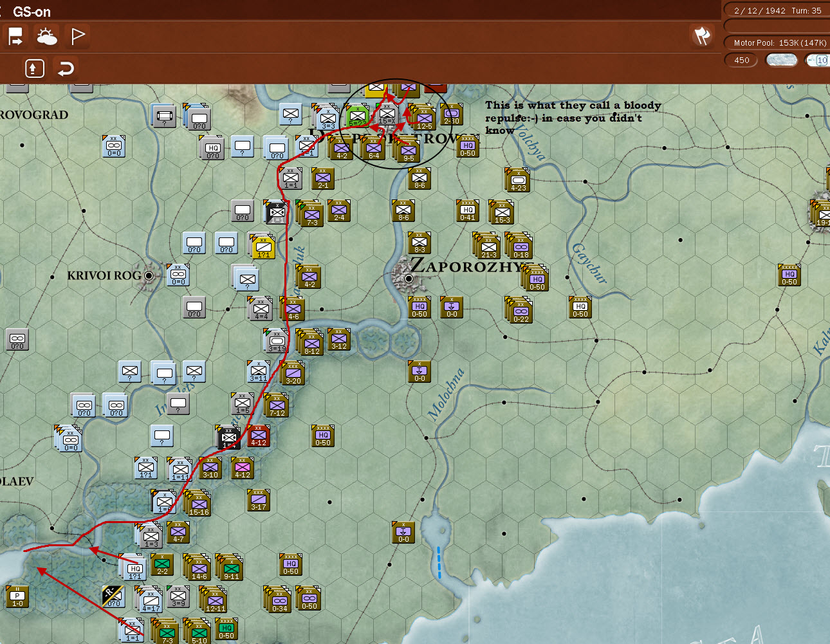Select the 3=11 infantry counter
This screenshot has height=644, width=830.
pyautogui.click(x=259, y=371)
